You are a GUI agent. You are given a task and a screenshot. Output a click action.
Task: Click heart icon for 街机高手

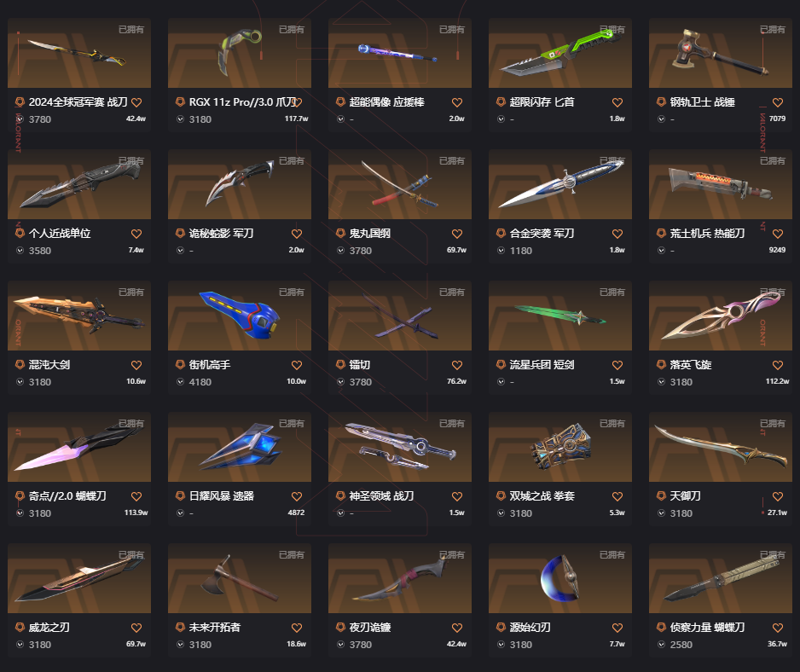click(297, 365)
